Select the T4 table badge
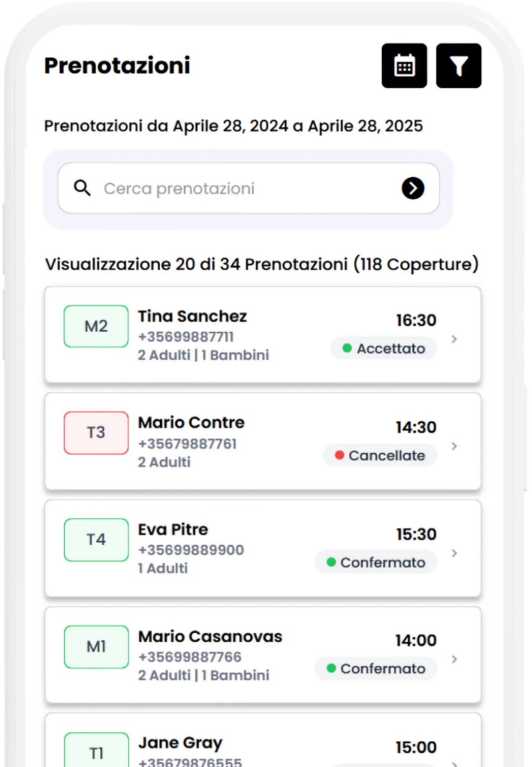 tap(96, 540)
